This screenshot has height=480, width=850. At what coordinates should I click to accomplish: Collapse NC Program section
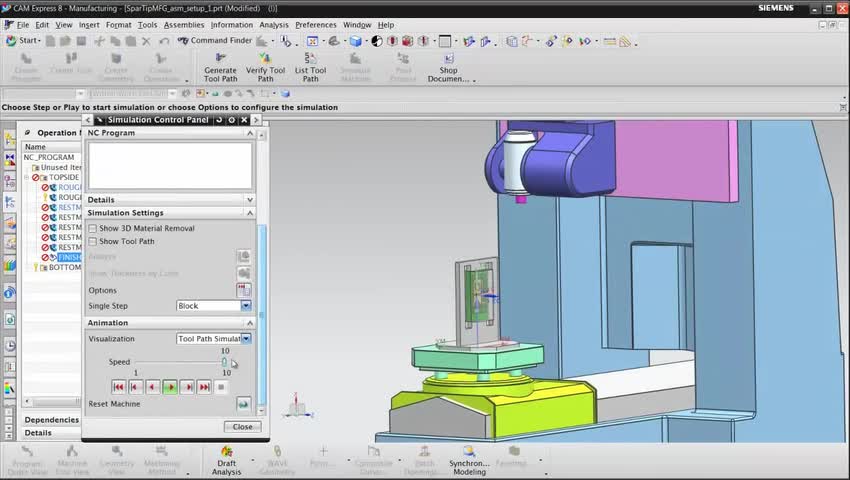point(250,133)
